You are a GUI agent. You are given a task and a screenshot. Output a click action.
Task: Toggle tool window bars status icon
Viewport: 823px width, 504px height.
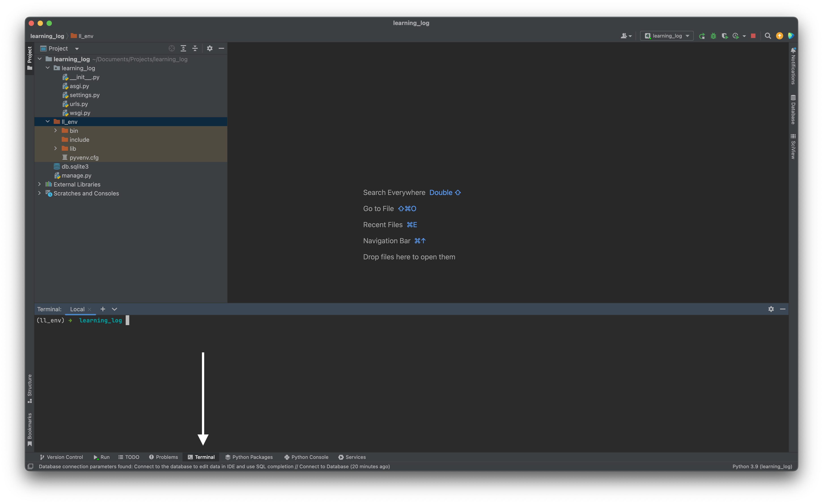click(30, 466)
